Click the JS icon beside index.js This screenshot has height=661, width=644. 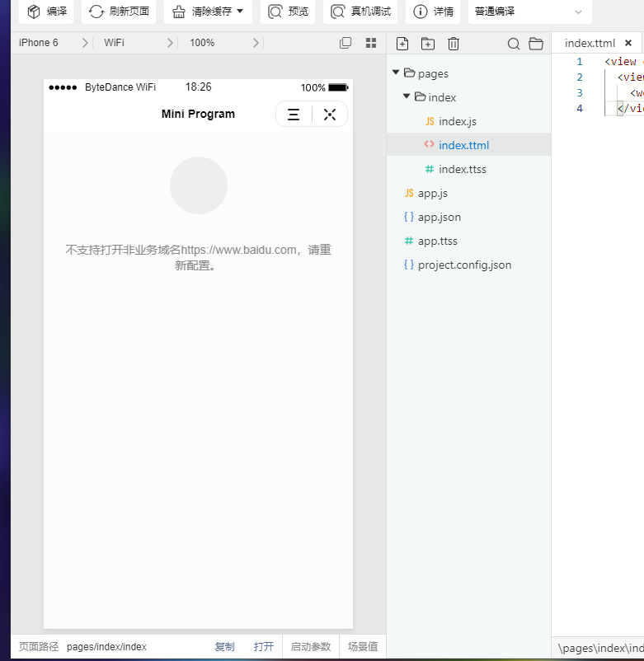click(x=430, y=121)
